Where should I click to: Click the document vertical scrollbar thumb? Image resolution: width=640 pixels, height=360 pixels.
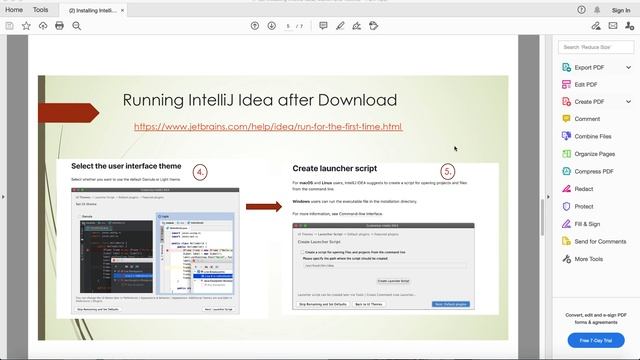[x=542, y=218]
